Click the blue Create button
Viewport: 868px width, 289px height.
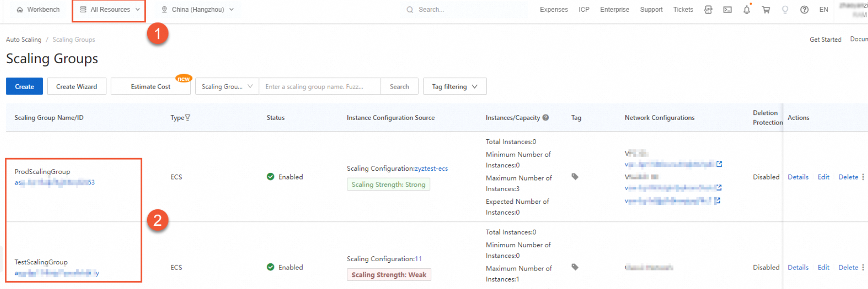(24, 87)
